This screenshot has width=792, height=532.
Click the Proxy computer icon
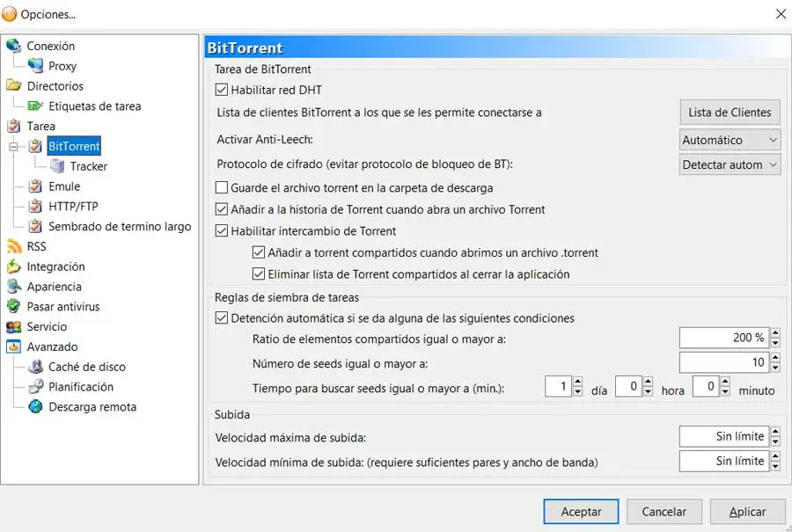tap(35, 66)
